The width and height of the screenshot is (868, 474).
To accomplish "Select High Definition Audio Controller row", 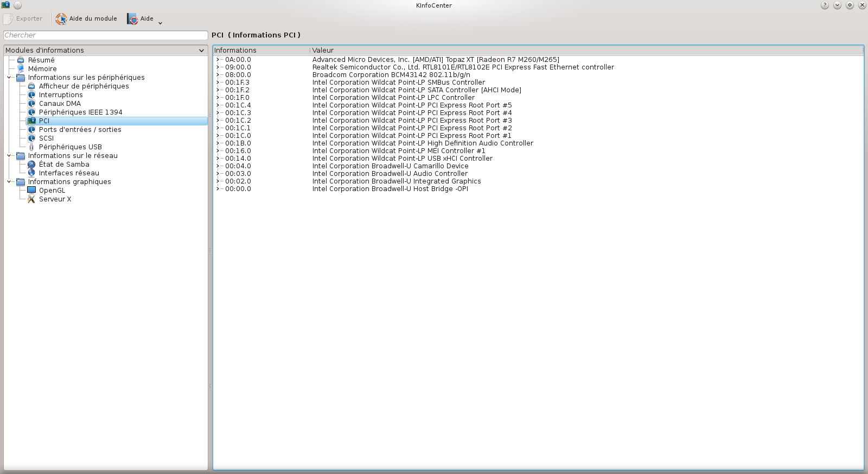I will tap(423, 143).
